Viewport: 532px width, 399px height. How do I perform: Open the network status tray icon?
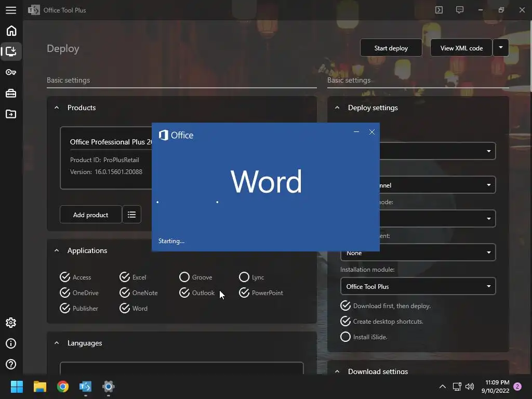457,387
